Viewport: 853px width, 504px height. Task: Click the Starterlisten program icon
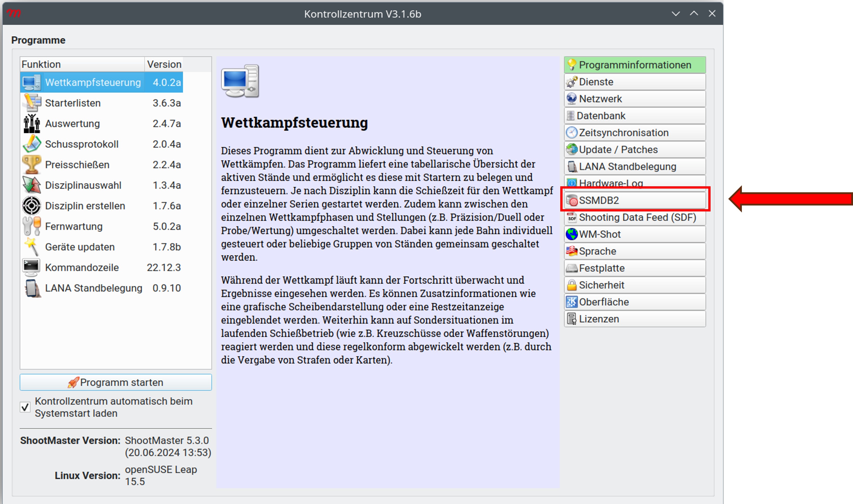(x=32, y=103)
